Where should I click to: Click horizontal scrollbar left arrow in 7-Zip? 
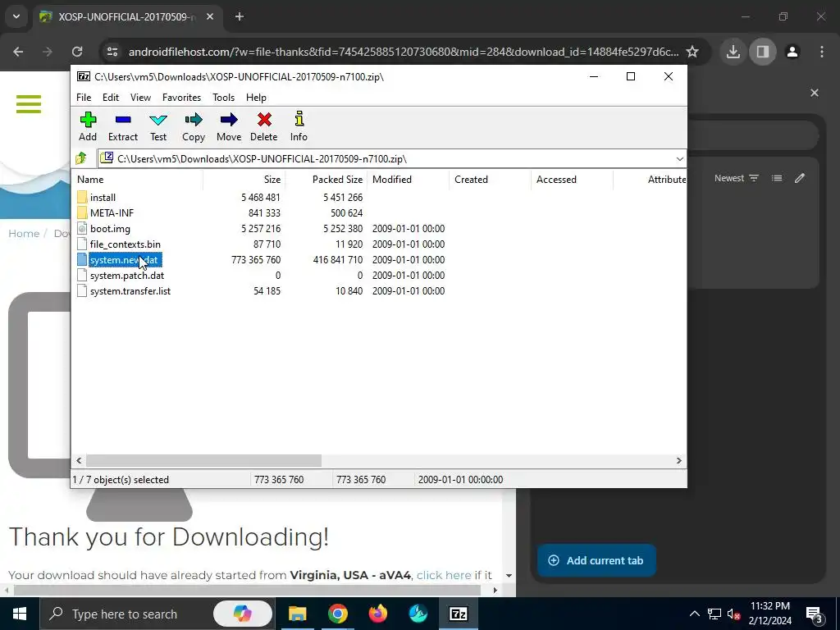[80, 461]
